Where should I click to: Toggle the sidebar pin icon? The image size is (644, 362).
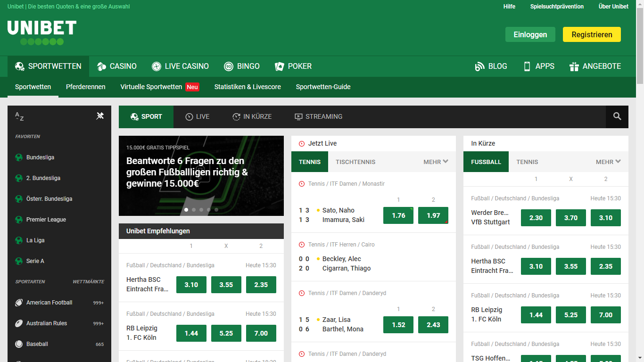click(x=100, y=116)
